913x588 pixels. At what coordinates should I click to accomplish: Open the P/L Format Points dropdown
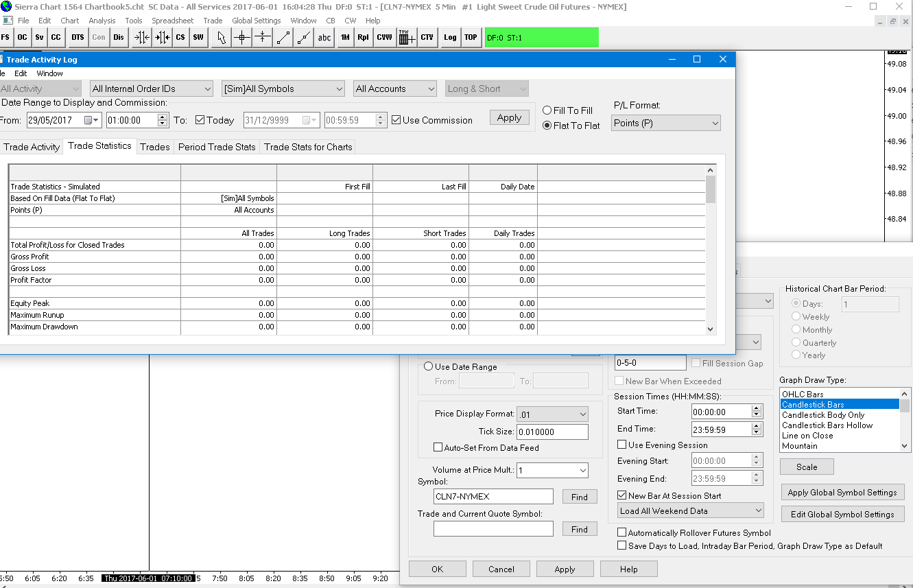tap(666, 124)
